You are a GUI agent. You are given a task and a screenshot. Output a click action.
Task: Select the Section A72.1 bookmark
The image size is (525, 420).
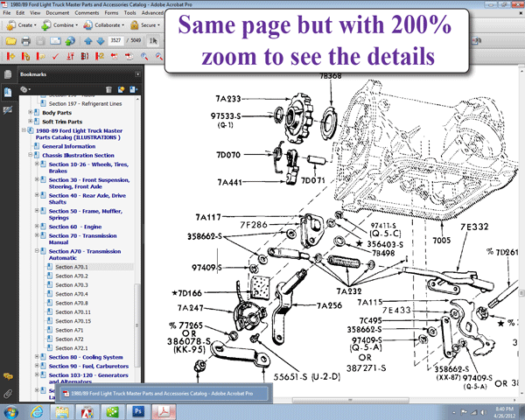click(x=72, y=348)
